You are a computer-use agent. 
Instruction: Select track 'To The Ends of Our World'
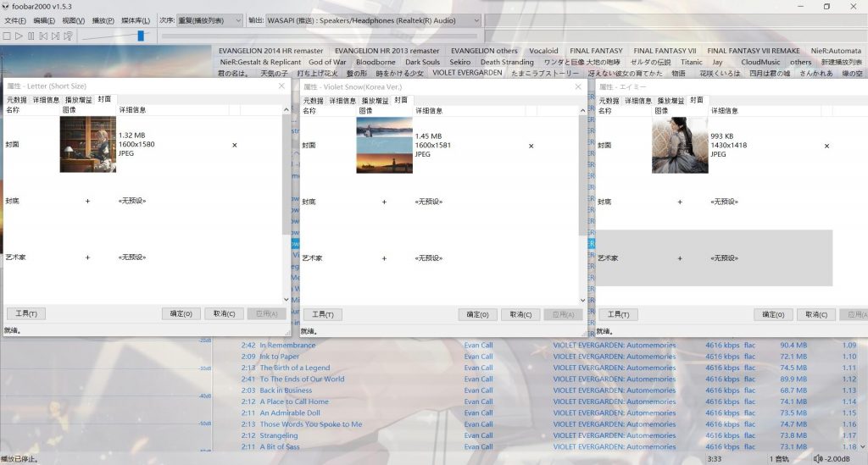coord(302,379)
